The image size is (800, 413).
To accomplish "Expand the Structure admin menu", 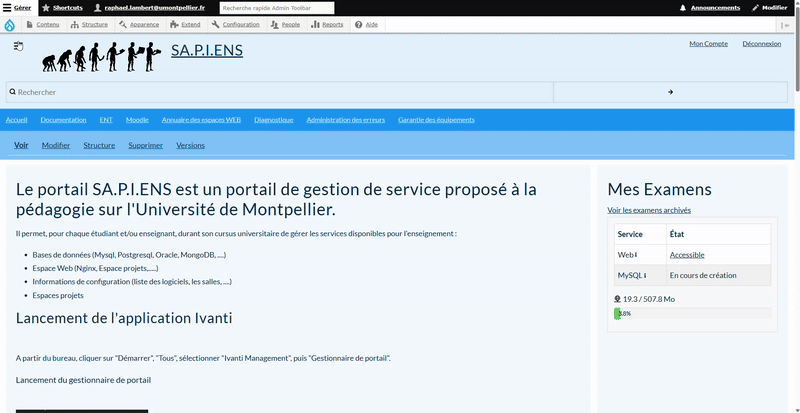I will [x=90, y=24].
